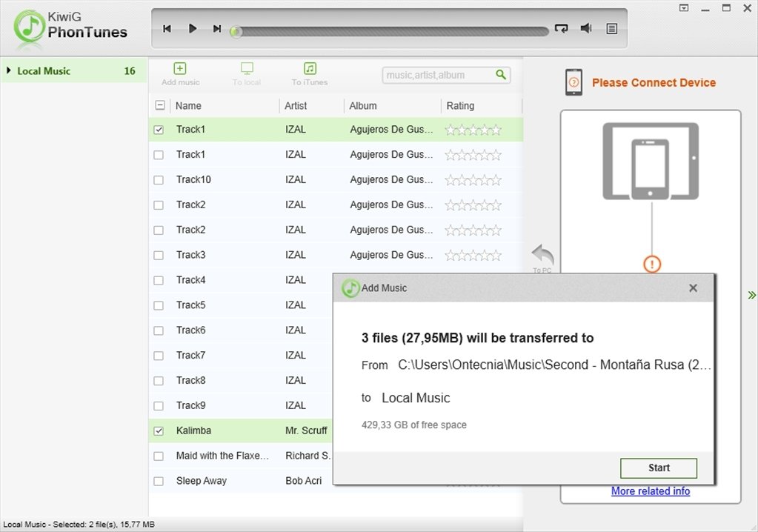Click Mr. Scruff artist cell

click(306, 430)
